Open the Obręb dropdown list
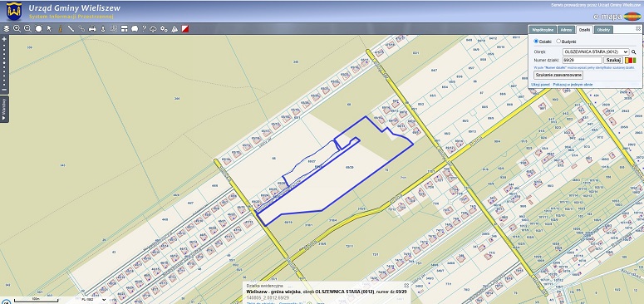 [x=596, y=52]
